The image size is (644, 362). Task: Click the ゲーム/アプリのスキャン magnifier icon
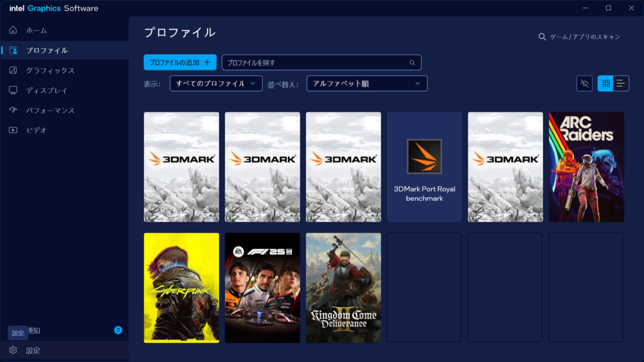coord(542,37)
